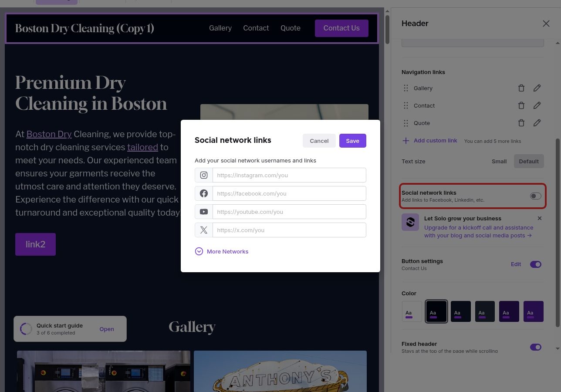Close the Header panel
This screenshot has height=392, width=561.
pyautogui.click(x=546, y=24)
